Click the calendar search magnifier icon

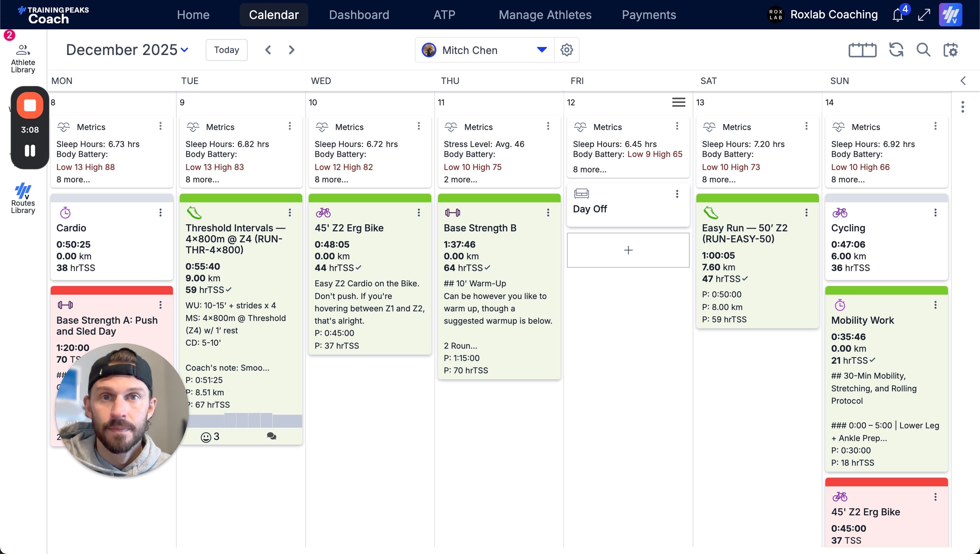point(923,50)
